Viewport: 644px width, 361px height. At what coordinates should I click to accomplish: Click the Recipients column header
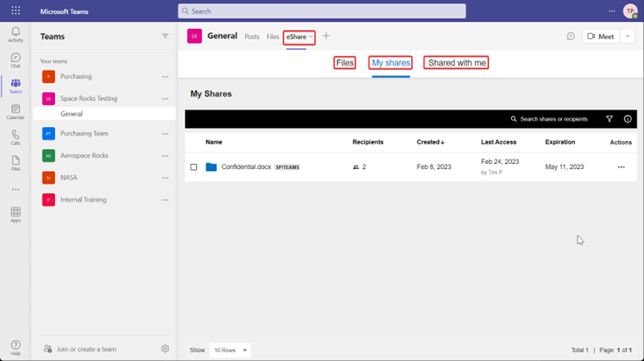[x=368, y=142]
